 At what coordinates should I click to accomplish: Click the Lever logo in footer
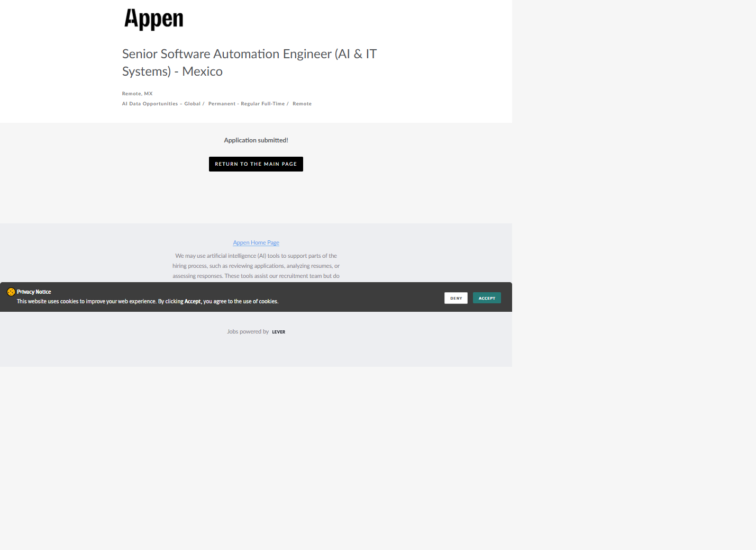278,332
